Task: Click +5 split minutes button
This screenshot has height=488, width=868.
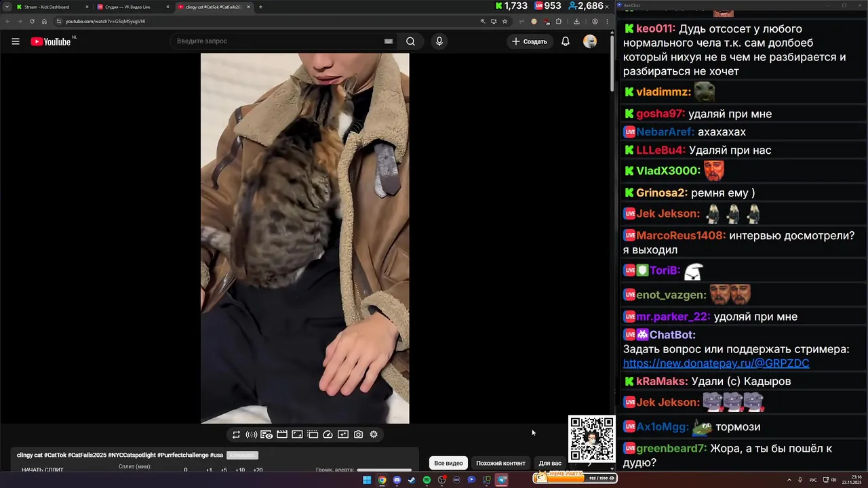Action: tap(224, 470)
